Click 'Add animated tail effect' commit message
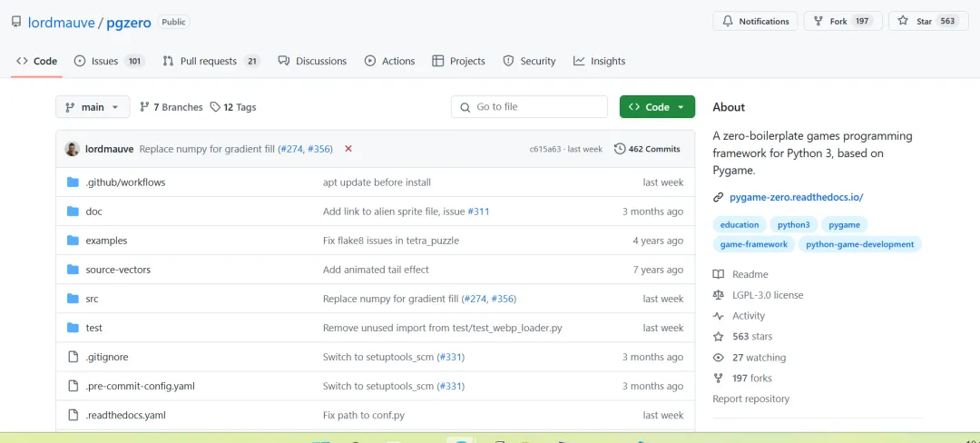Viewport: 980px width, 443px height. click(x=376, y=270)
